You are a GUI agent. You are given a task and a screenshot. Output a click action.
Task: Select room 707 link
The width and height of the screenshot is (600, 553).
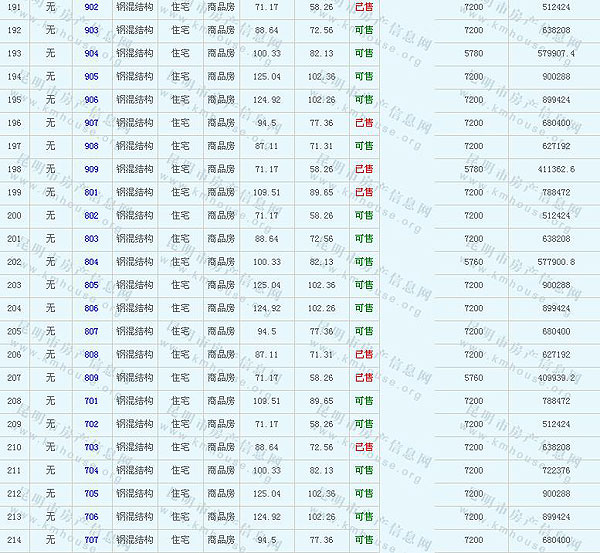(x=91, y=540)
